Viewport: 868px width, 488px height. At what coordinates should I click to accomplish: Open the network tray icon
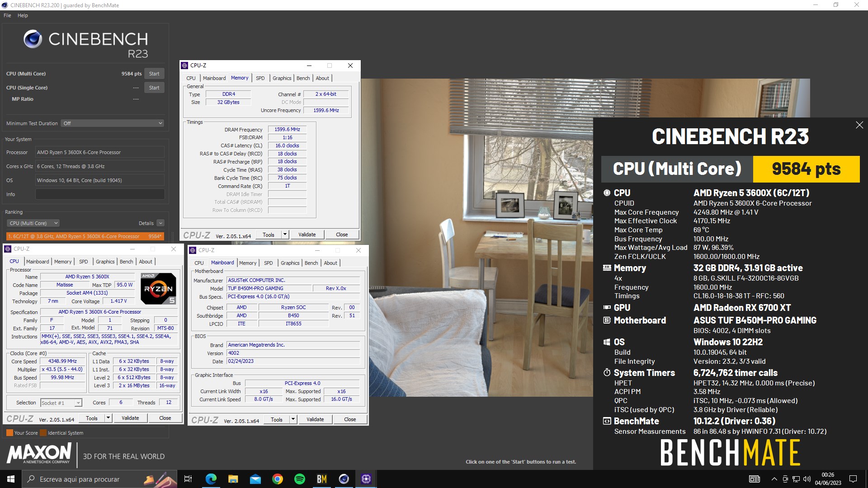[796, 479]
